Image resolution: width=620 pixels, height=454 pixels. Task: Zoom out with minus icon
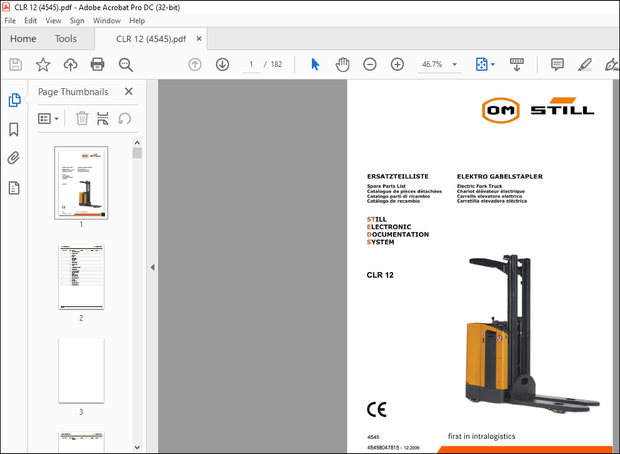pos(370,64)
